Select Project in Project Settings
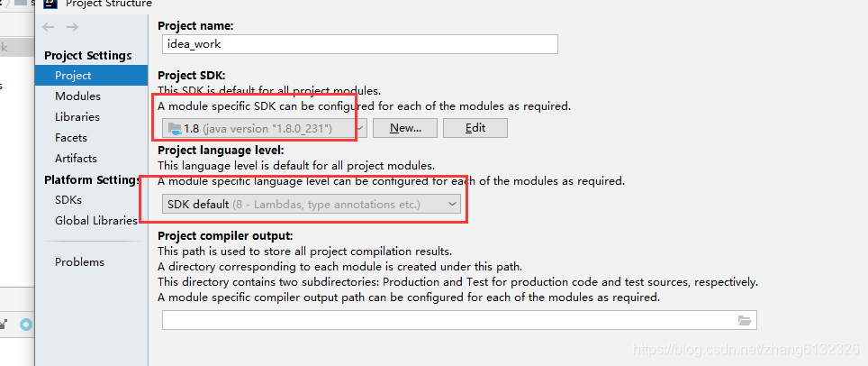868x366 pixels. (x=73, y=76)
